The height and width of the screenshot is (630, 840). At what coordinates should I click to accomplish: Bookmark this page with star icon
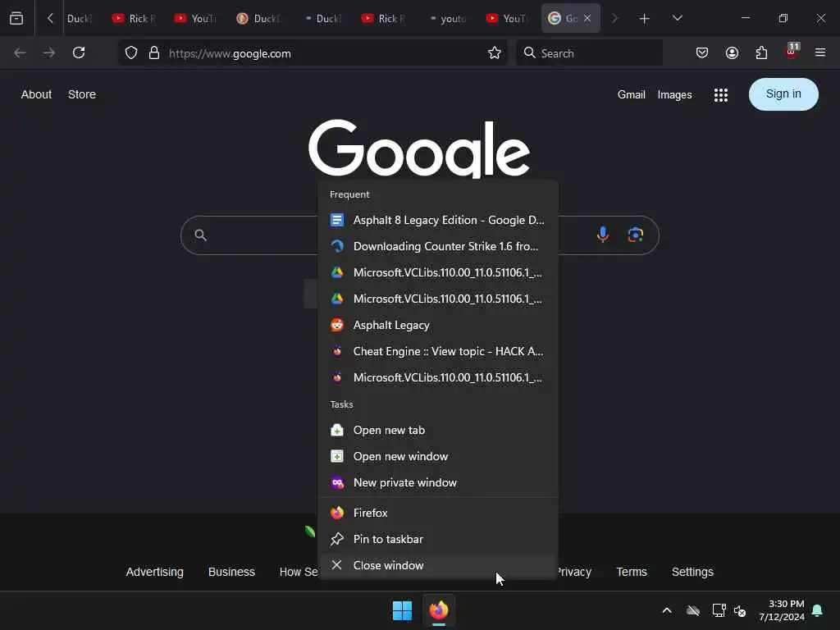tap(495, 52)
